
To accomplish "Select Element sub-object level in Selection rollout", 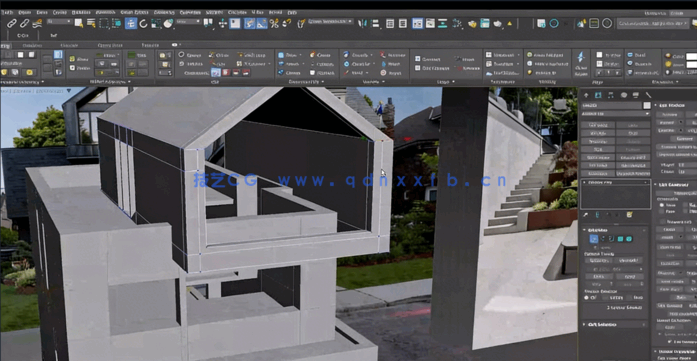I will [629, 239].
